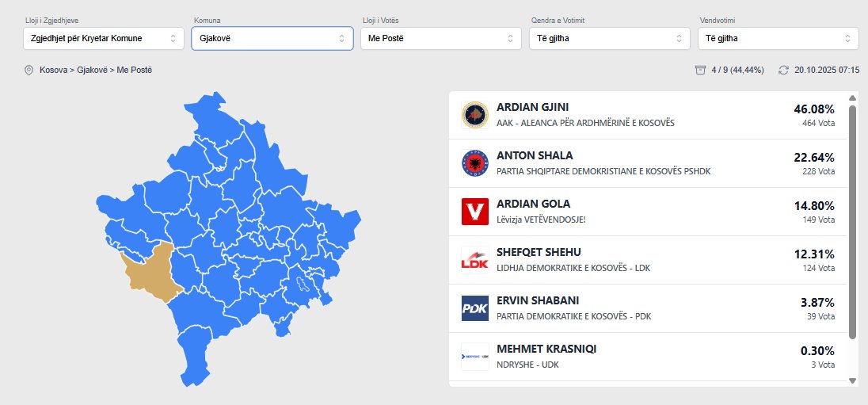Select Anton Shala candidate name
868x405 pixels.
(x=535, y=155)
